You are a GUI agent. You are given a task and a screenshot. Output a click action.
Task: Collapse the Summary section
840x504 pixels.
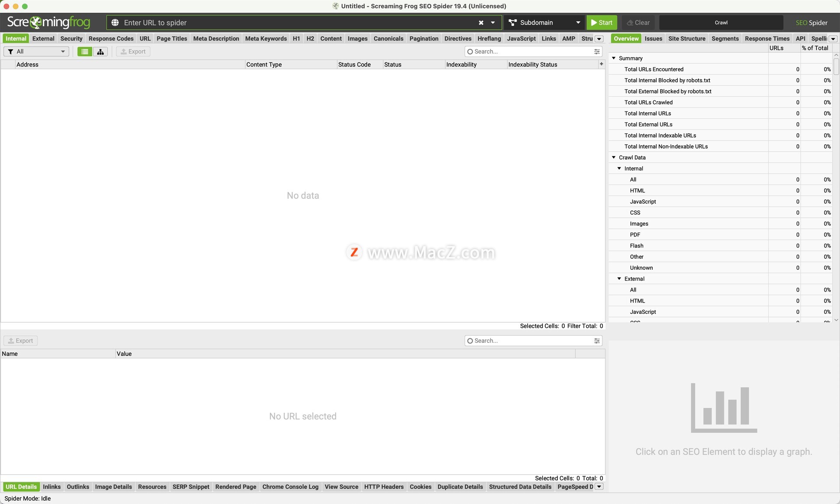click(x=614, y=58)
